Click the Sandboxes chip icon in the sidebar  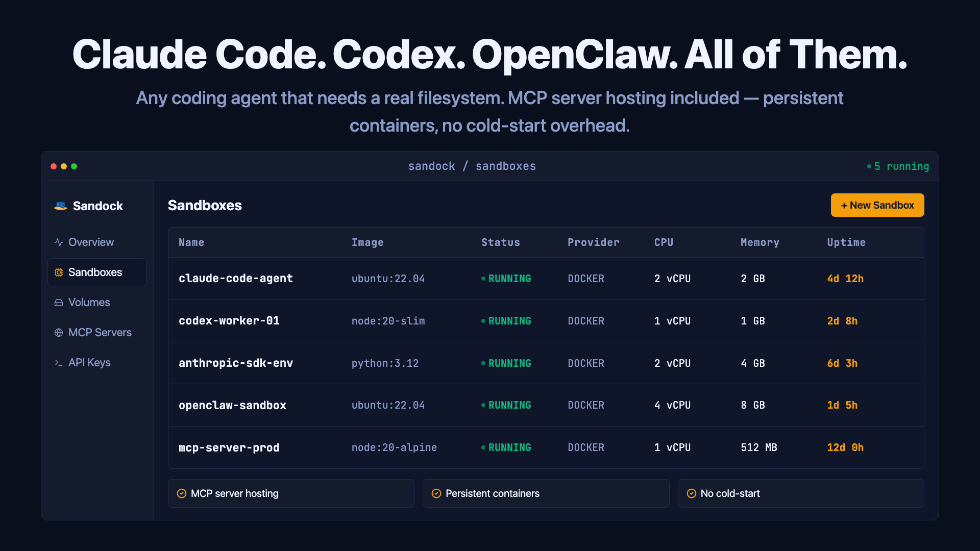click(59, 272)
